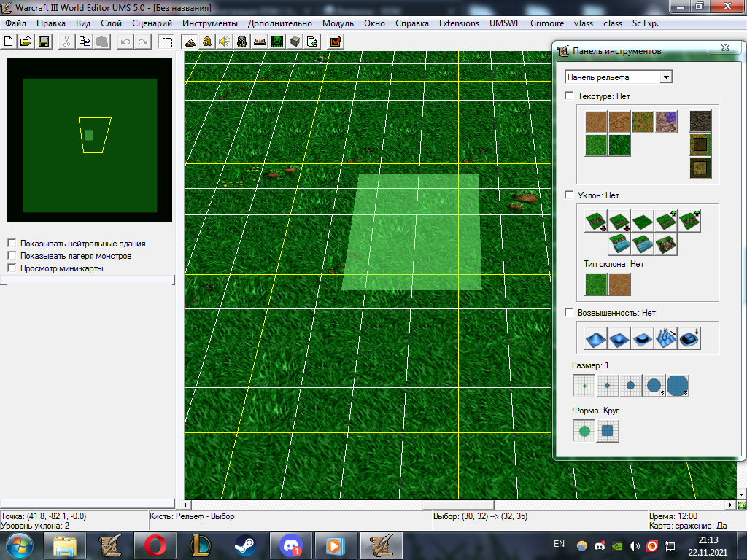Open Discord from the taskbar
Image resolution: width=747 pixels, height=560 pixels.
(290, 545)
